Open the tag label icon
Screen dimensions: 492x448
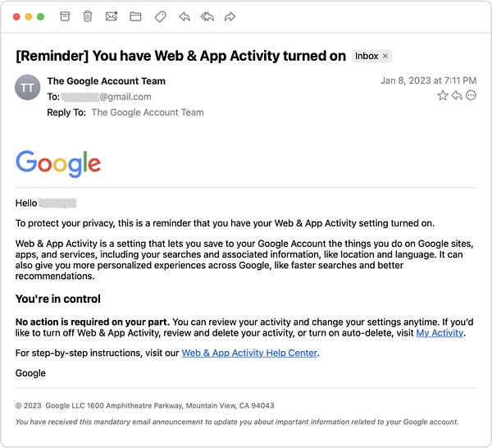(x=161, y=16)
